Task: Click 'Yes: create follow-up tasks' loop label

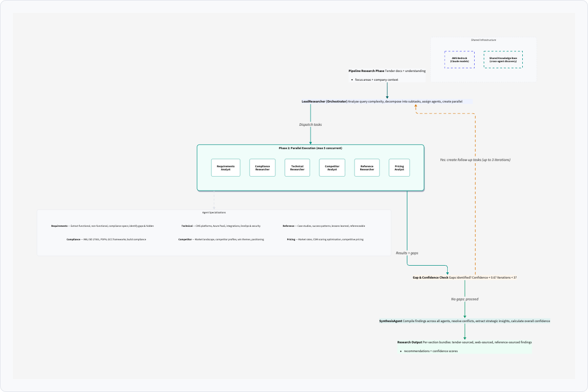Action: [x=475, y=160]
